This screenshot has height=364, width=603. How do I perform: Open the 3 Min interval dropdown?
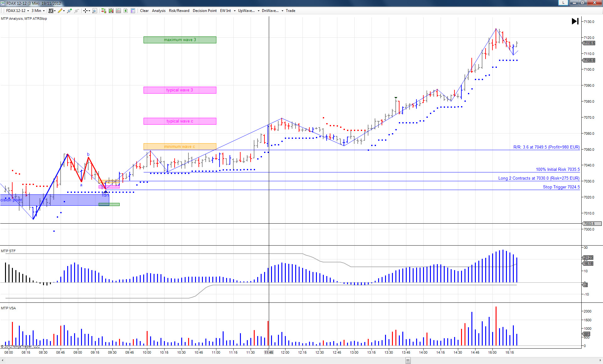coord(38,11)
